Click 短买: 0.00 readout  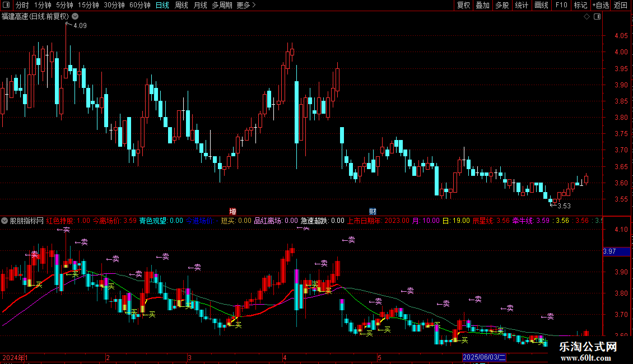pyautogui.click(x=236, y=221)
